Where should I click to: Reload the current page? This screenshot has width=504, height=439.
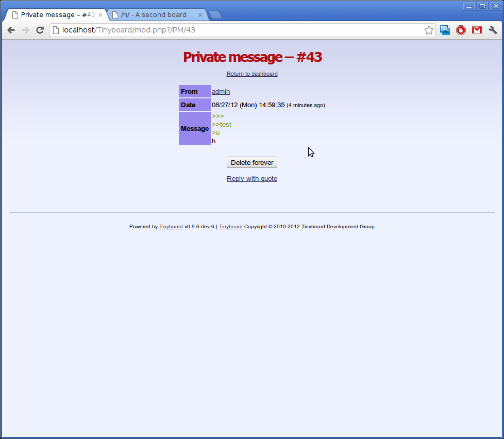pos(40,30)
